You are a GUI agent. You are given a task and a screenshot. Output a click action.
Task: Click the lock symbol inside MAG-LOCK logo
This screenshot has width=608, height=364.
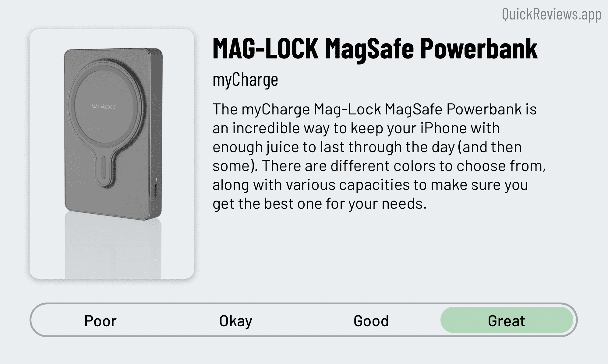(103, 107)
